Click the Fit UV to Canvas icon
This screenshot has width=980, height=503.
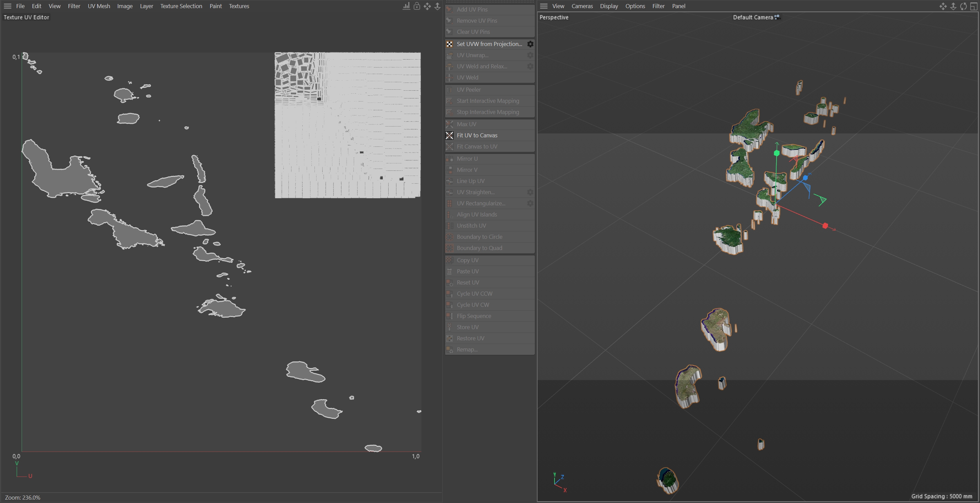[449, 135]
